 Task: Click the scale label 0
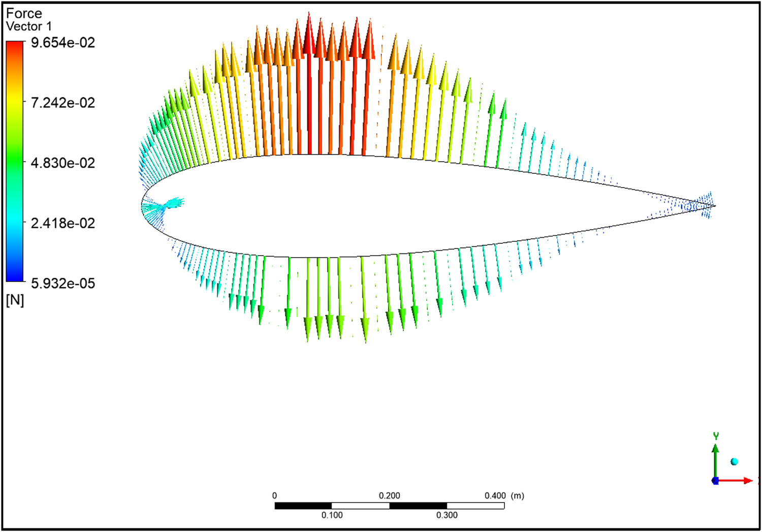[275, 495]
